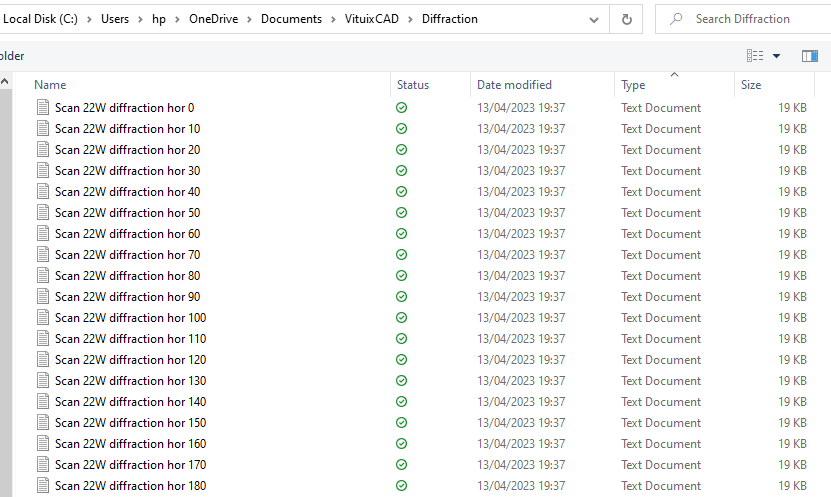The width and height of the screenshot is (831, 497).
Task: Click sync status icon for hor 80 file
Action: (402, 276)
